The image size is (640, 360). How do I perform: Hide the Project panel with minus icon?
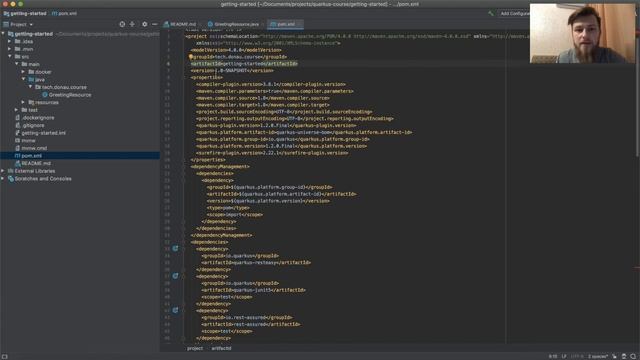(x=154, y=24)
